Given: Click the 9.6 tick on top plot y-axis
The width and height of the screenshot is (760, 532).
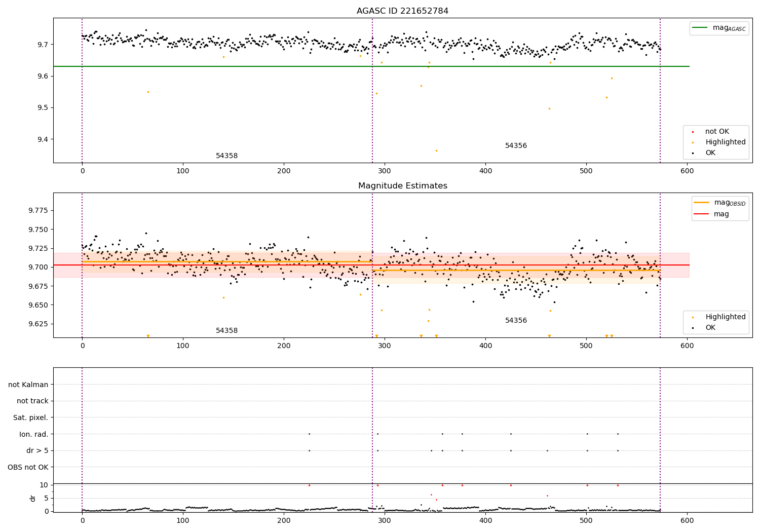Looking at the screenshot, I should point(42,76).
